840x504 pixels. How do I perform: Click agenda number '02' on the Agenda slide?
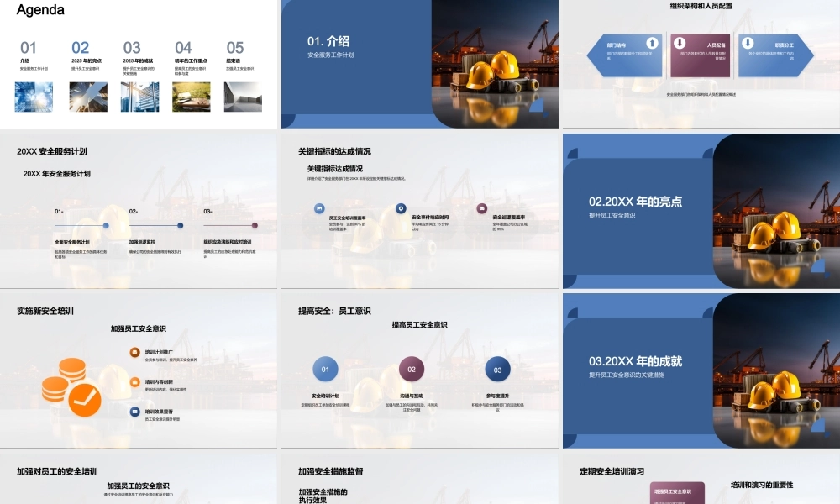pyautogui.click(x=81, y=48)
